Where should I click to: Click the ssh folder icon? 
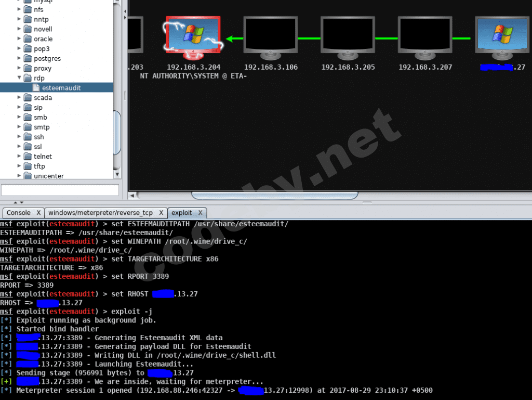coord(28,137)
